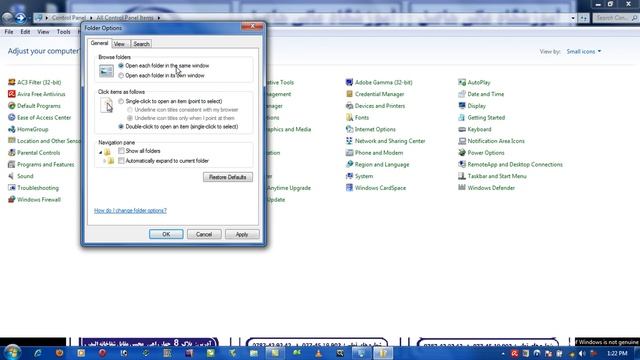Expand Control Panel breadcrumb arrow
The image size is (640, 360).
pos(91,18)
